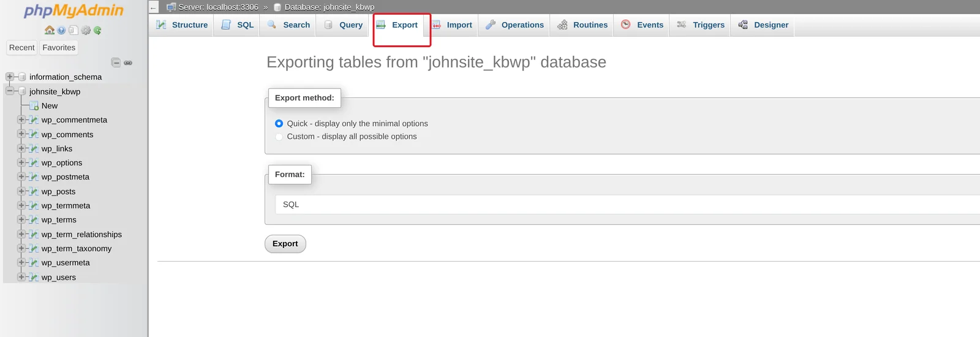Collapse all navigation tree items icon
This screenshot has width=980, height=337.
(x=116, y=62)
